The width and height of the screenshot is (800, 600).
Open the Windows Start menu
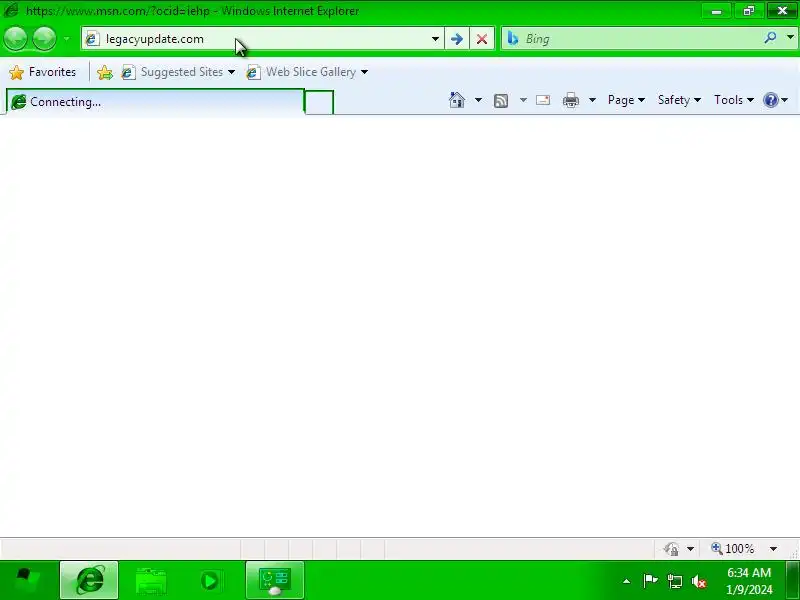[28, 580]
